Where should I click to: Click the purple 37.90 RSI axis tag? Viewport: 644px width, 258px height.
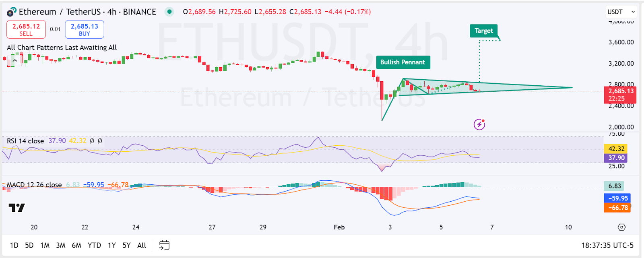click(616, 158)
